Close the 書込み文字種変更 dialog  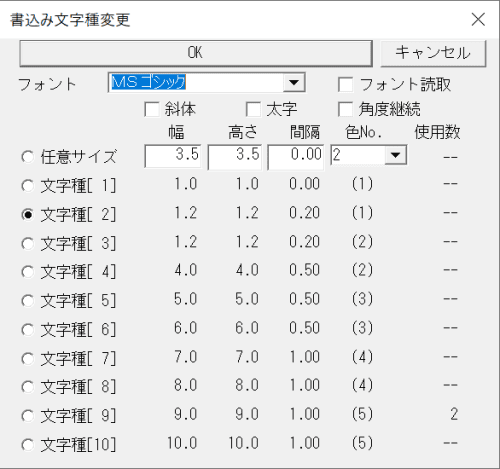tap(478, 19)
